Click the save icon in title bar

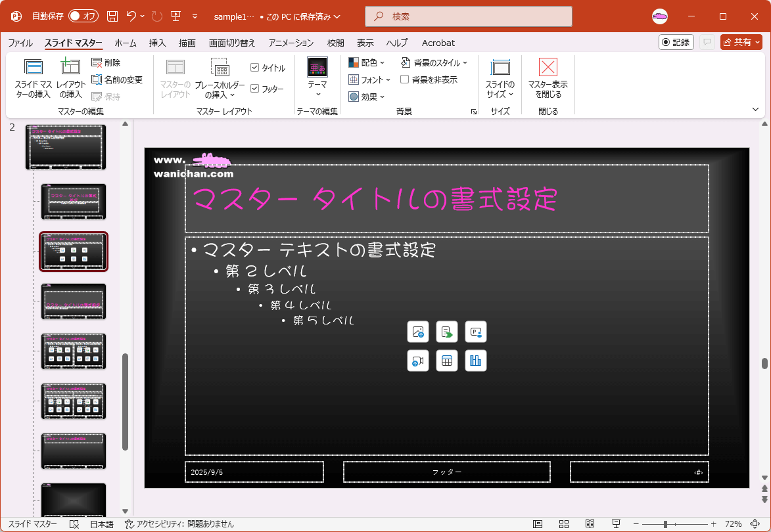pos(112,16)
